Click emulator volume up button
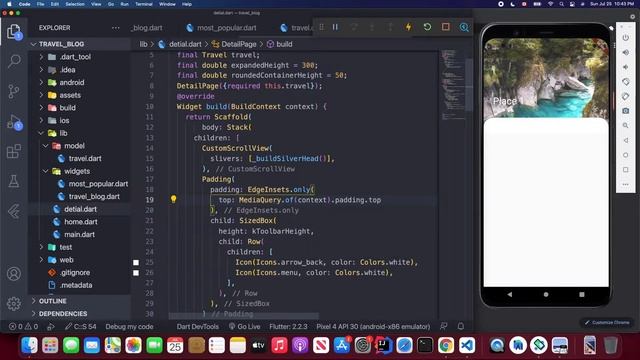 [626, 52]
